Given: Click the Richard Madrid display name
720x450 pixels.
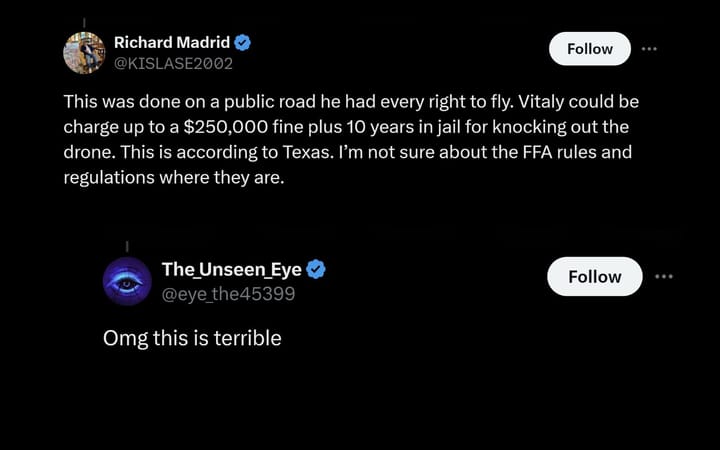Looking at the screenshot, I should 172,43.
